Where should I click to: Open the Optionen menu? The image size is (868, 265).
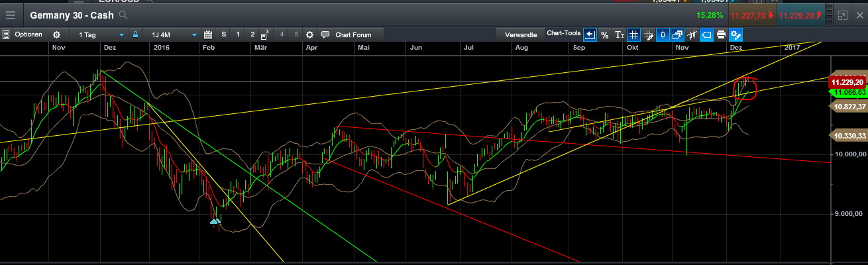[x=28, y=34]
